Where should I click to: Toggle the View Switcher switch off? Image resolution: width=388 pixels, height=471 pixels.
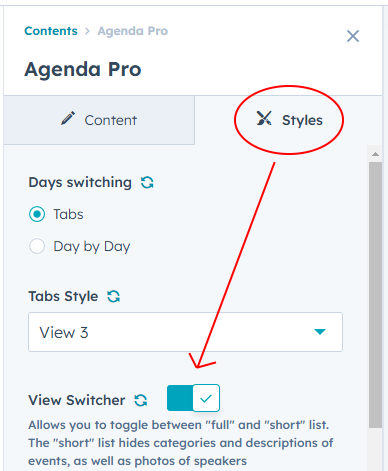(x=193, y=398)
